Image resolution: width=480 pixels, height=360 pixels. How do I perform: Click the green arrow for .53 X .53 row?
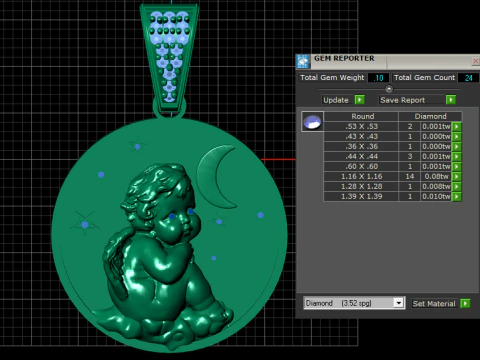pos(457,126)
